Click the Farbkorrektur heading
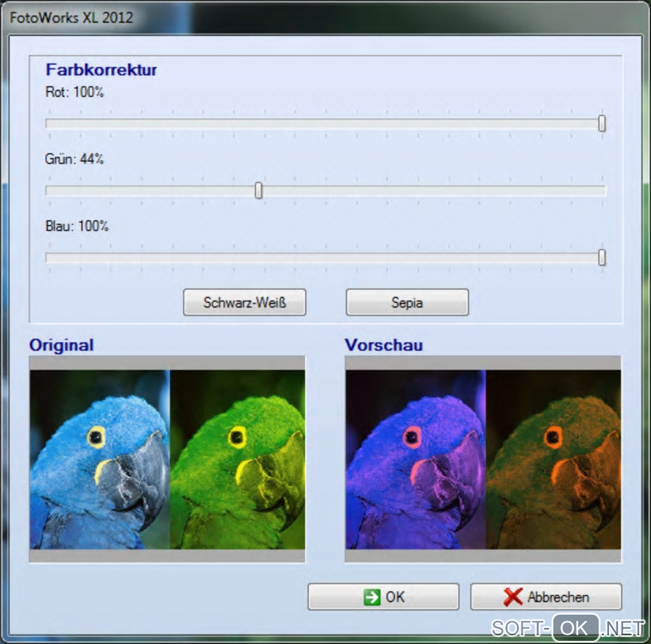This screenshot has height=644, width=651. pyautogui.click(x=101, y=70)
